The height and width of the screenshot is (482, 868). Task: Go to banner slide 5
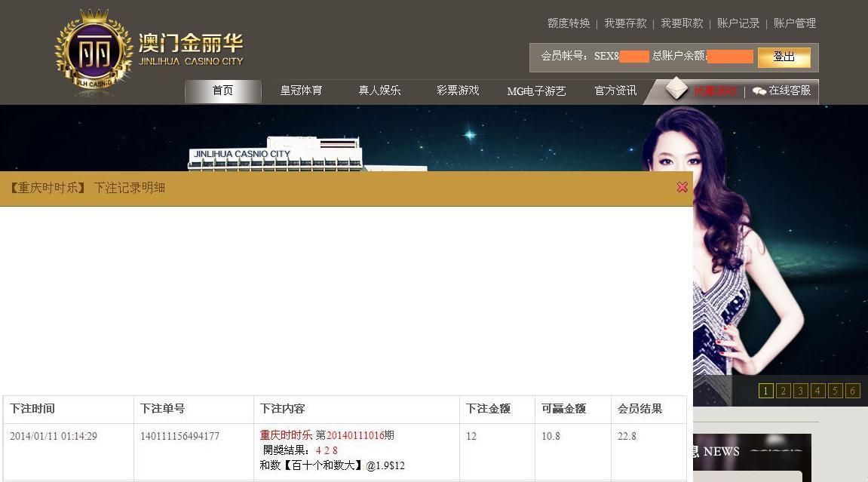835,391
